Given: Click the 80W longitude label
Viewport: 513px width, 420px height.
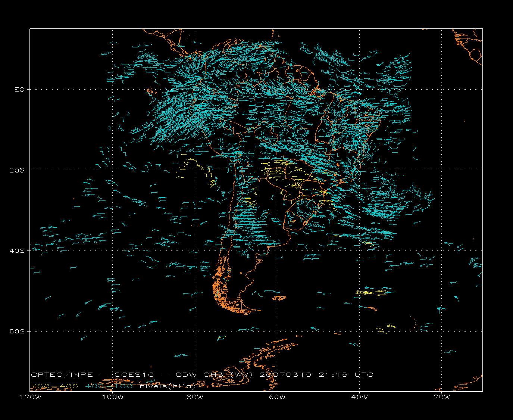Looking at the screenshot, I should (195, 397).
